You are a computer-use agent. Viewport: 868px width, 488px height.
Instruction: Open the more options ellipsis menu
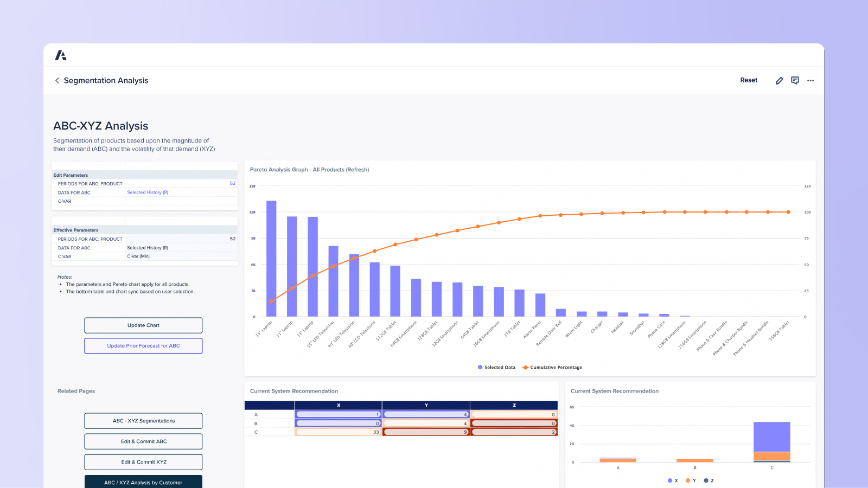click(x=810, y=80)
